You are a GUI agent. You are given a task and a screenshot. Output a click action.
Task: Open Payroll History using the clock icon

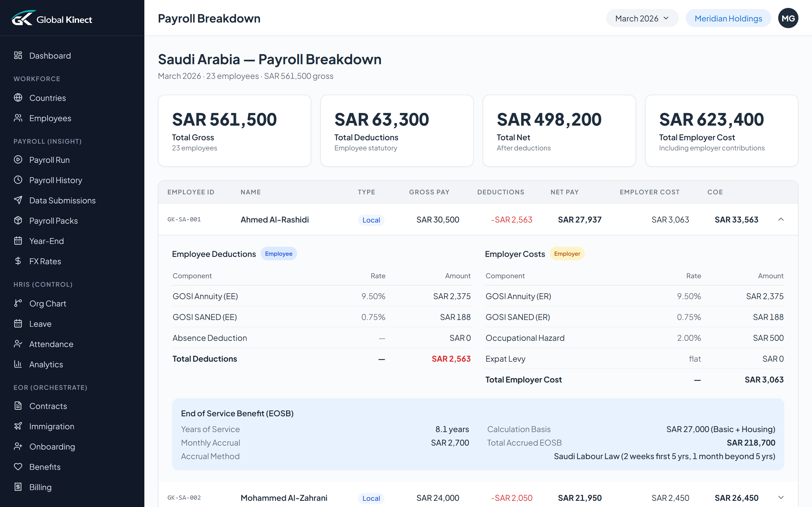[x=18, y=180]
